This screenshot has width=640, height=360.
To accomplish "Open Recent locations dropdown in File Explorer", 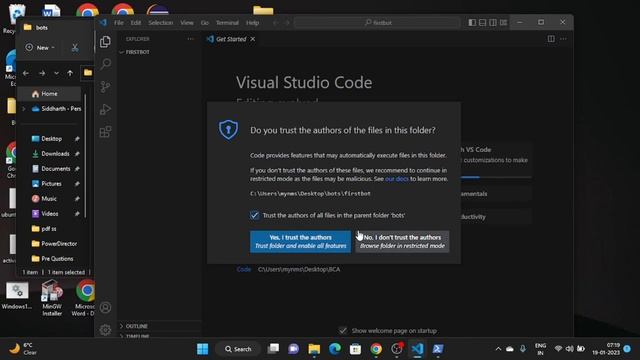I will click(56, 73).
